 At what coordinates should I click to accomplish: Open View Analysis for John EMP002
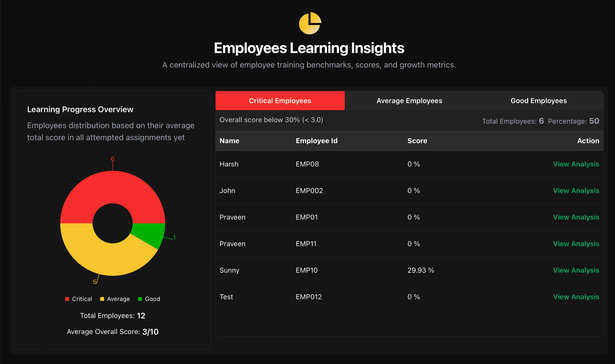(x=576, y=191)
